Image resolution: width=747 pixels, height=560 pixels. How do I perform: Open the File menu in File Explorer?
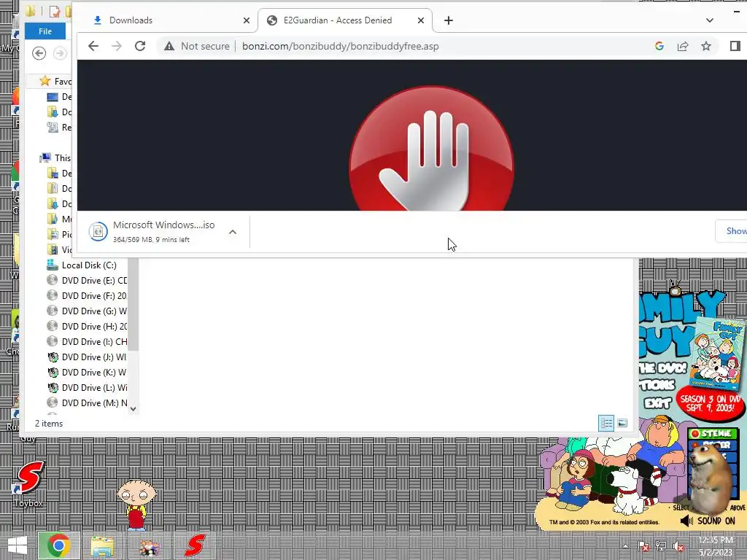coord(45,31)
